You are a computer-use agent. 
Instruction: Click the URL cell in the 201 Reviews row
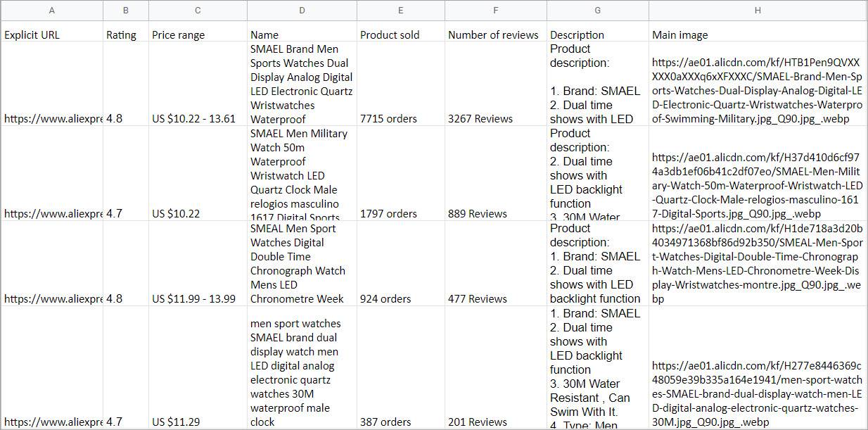[52, 367]
